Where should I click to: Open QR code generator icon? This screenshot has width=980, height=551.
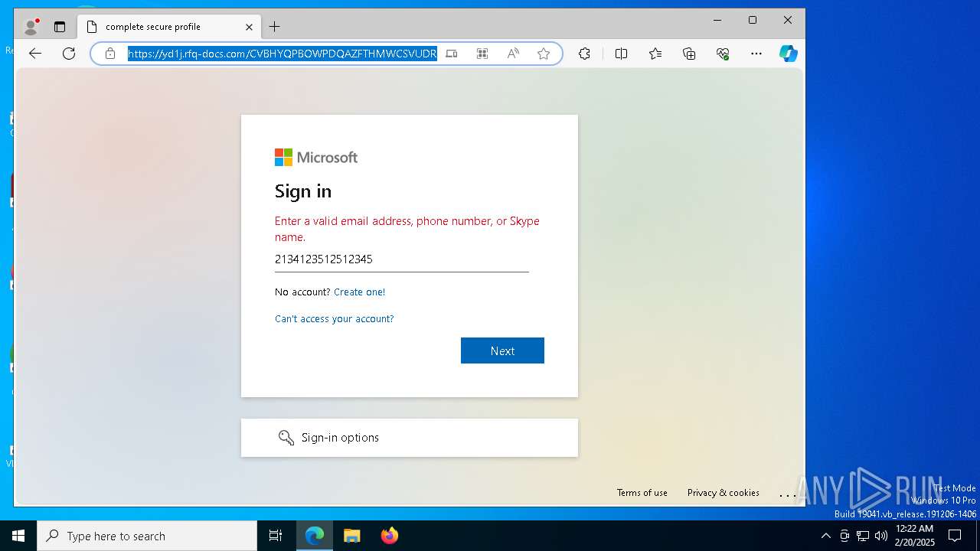(482, 54)
